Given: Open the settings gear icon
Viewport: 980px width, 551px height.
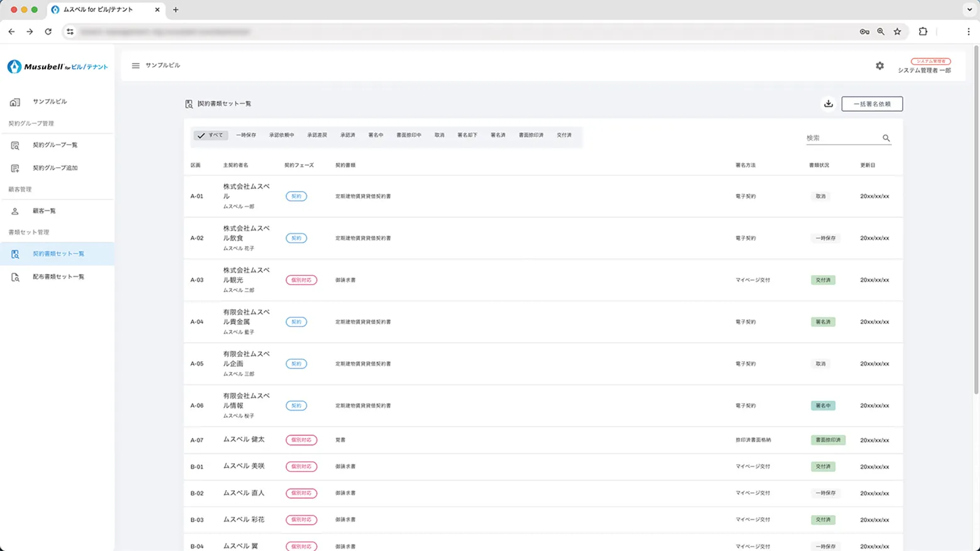Looking at the screenshot, I should pyautogui.click(x=879, y=65).
